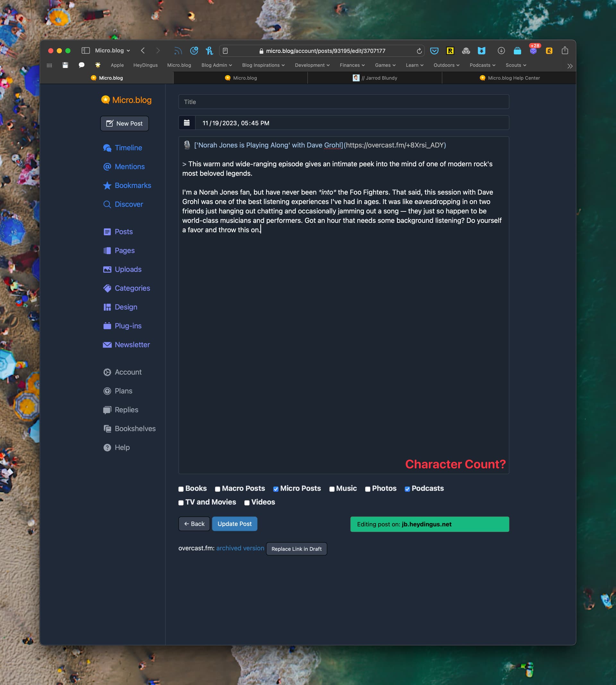
Task: Open the HeyDingus favorites bookmark
Action: pos(146,65)
